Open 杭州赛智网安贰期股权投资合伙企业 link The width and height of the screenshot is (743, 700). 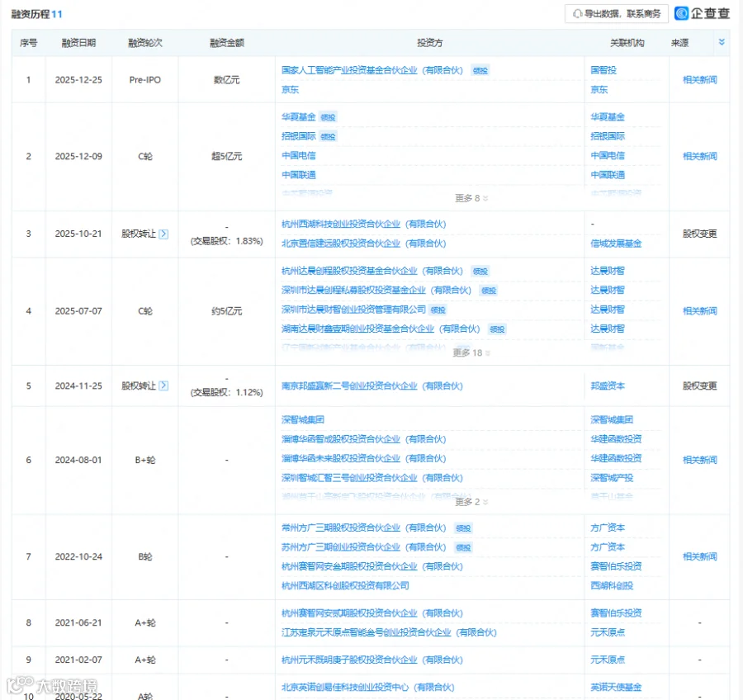[372, 613]
